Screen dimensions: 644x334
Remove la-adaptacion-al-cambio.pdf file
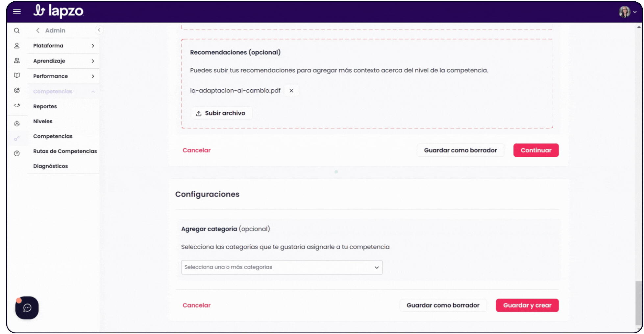[291, 91]
